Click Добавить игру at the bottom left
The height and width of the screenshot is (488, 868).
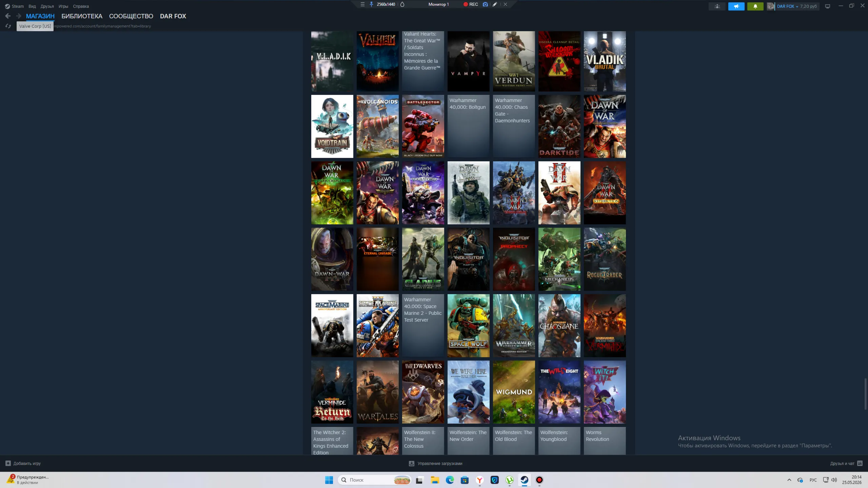coord(23,463)
